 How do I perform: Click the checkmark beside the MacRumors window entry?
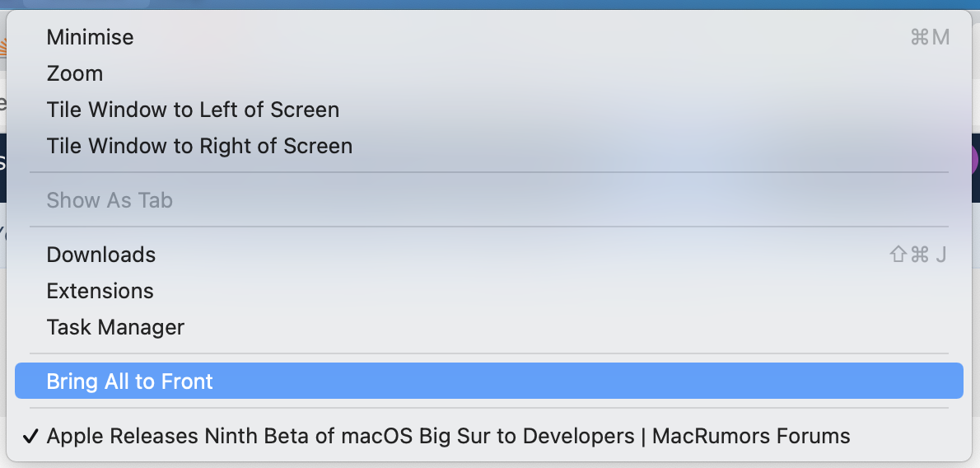click(x=30, y=436)
